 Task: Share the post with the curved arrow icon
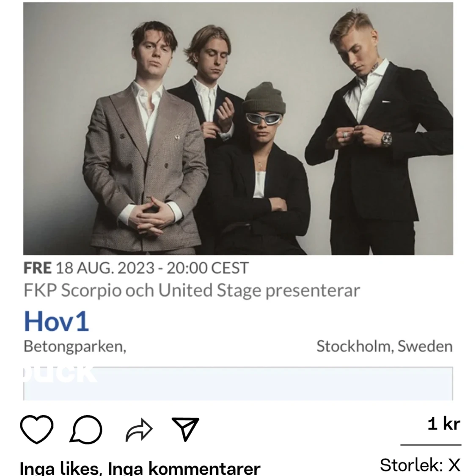click(x=139, y=430)
